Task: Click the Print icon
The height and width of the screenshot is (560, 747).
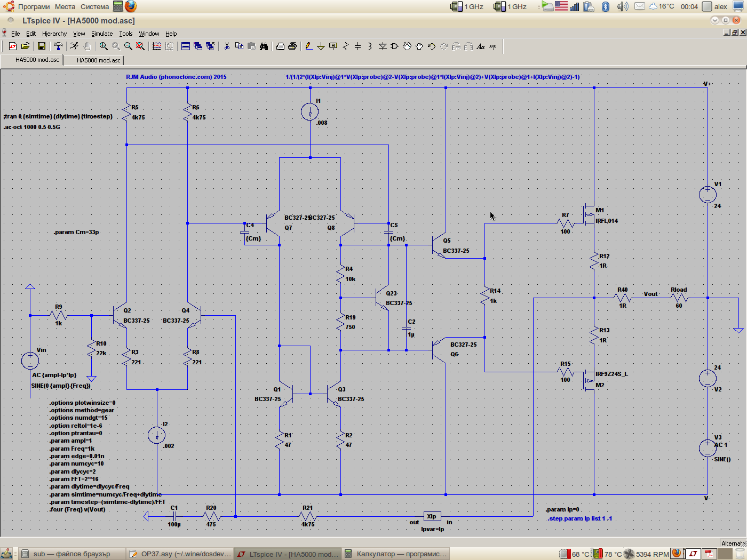Action: click(x=292, y=46)
